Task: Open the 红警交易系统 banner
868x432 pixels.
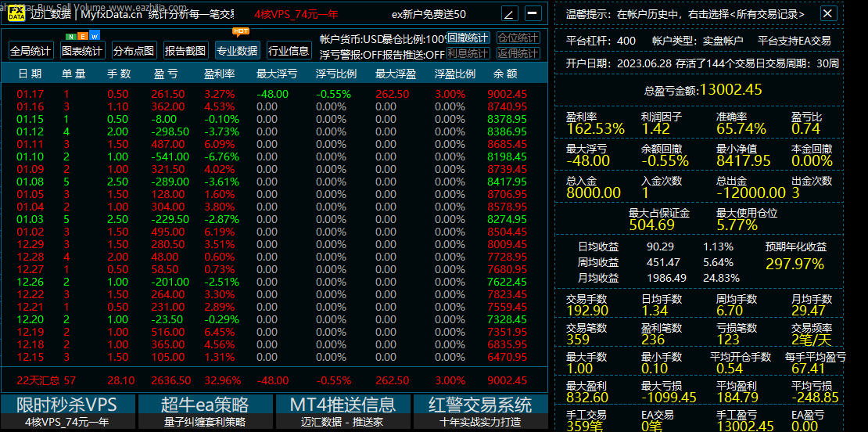Action: tap(480, 405)
